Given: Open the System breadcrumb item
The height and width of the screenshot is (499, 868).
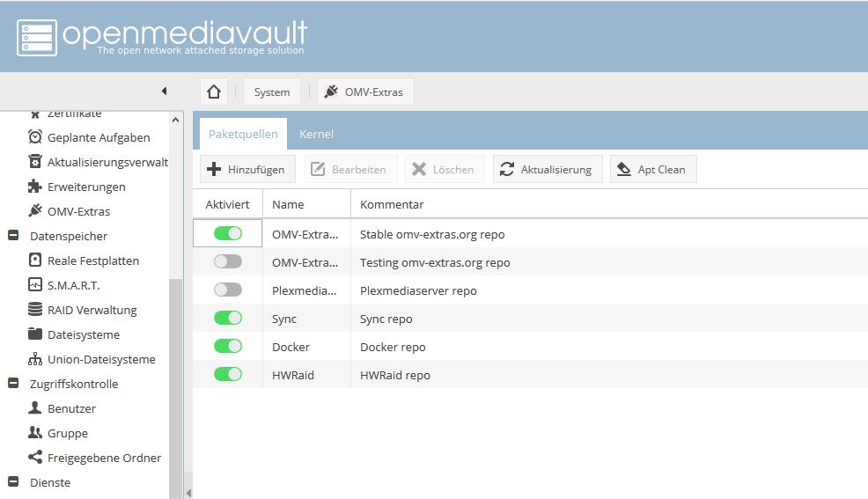Looking at the screenshot, I should [272, 92].
